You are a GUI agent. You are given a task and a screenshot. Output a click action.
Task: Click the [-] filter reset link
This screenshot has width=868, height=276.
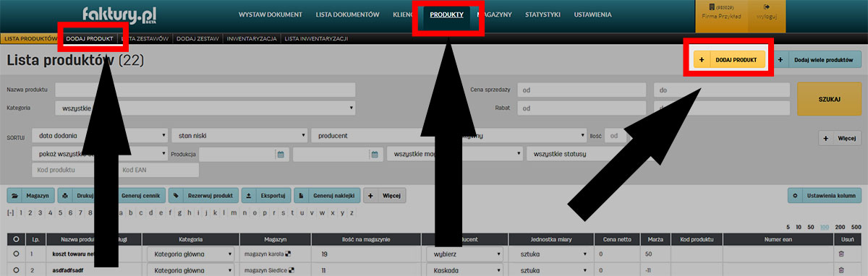point(10,213)
